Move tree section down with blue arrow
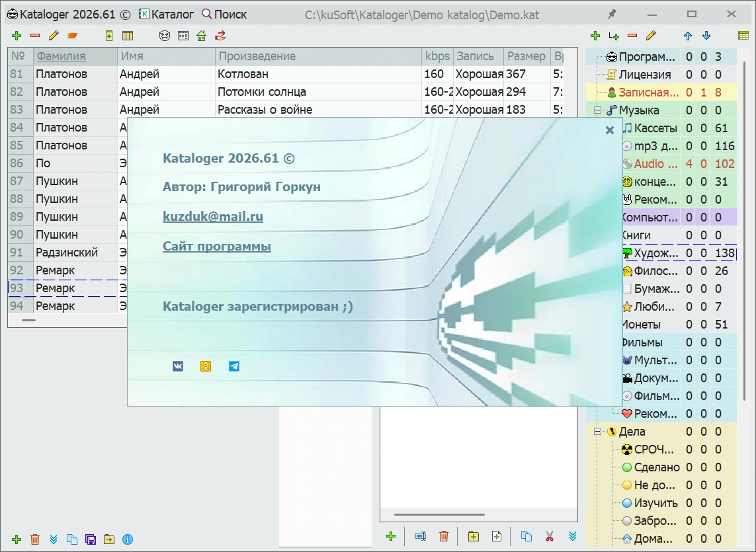The image size is (756, 552). click(706, 36)
